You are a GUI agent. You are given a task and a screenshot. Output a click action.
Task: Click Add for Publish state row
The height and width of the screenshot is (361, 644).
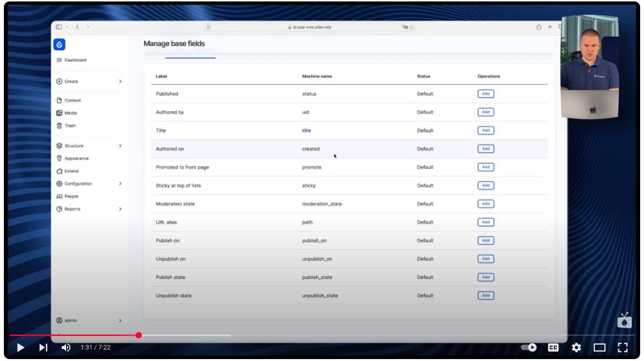[486, 277]
